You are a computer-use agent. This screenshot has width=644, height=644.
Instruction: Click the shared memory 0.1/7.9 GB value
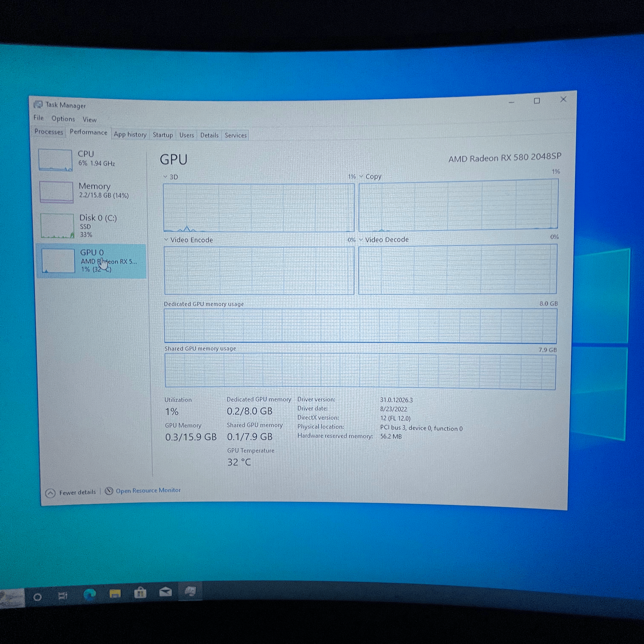coord(250,437)
